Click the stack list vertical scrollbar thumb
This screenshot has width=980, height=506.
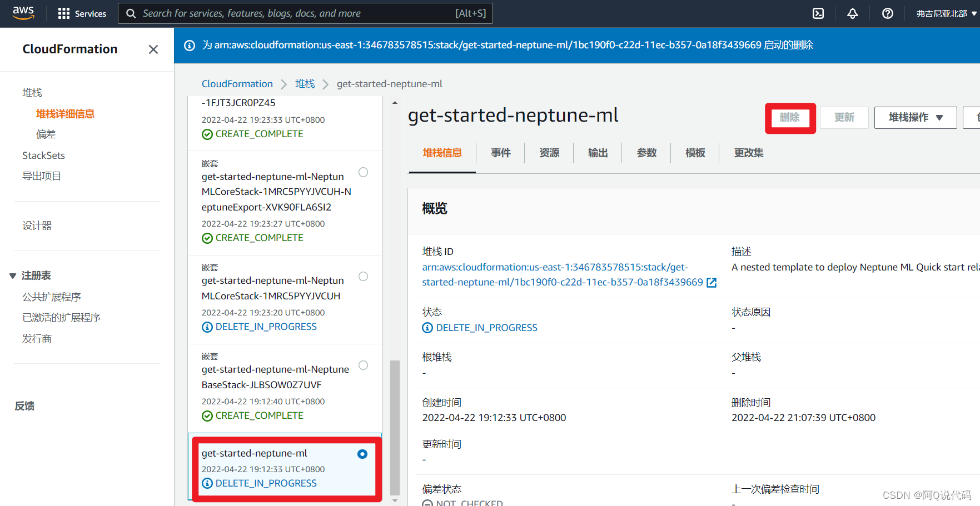tap(395, 428)
